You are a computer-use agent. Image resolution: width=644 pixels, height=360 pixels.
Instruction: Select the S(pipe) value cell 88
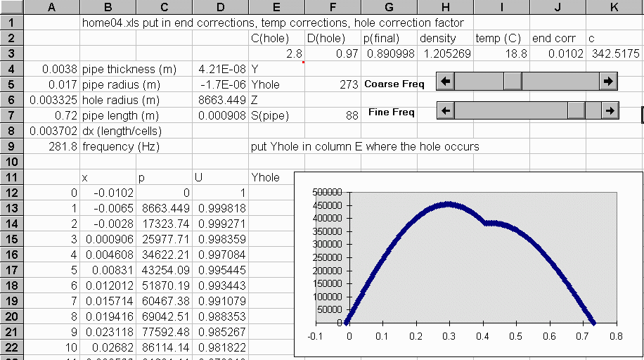333,115
